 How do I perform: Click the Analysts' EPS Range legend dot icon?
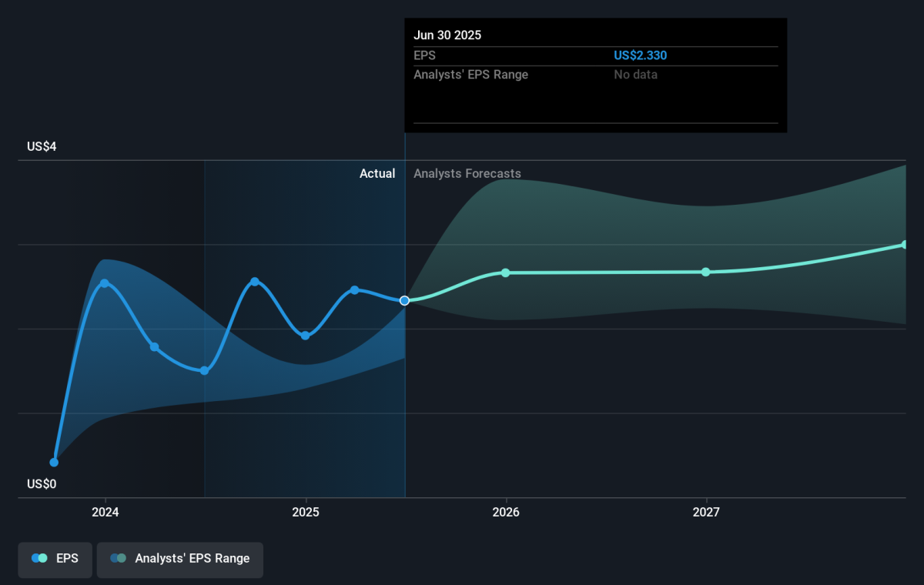pyautogui.click(x=118, y=559)
